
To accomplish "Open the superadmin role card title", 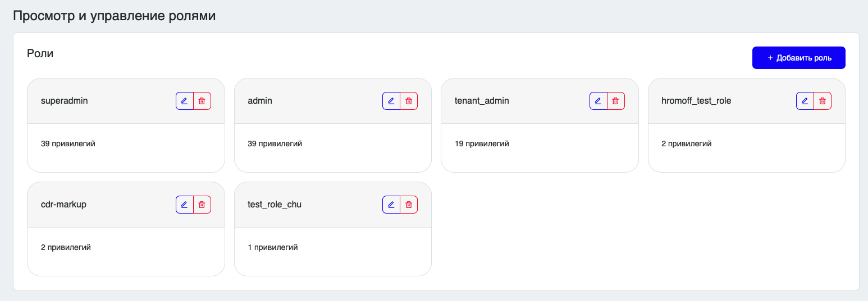I will tap(65, 101).
